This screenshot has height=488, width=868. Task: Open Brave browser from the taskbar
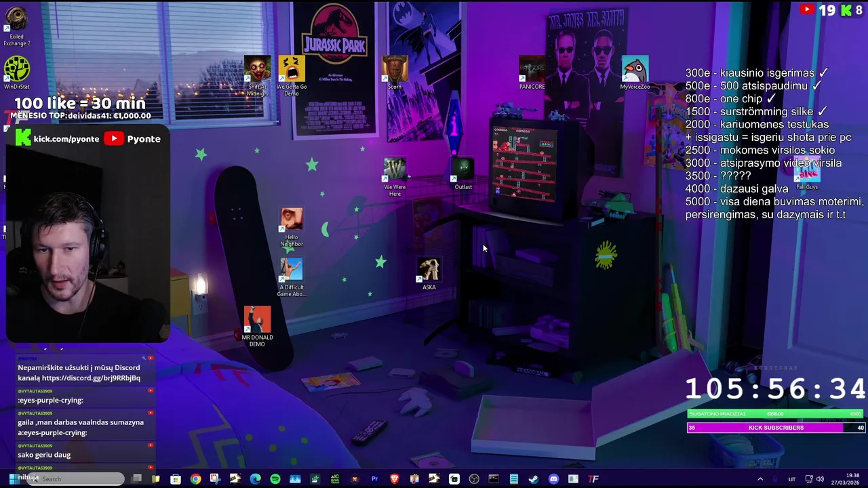394,479
